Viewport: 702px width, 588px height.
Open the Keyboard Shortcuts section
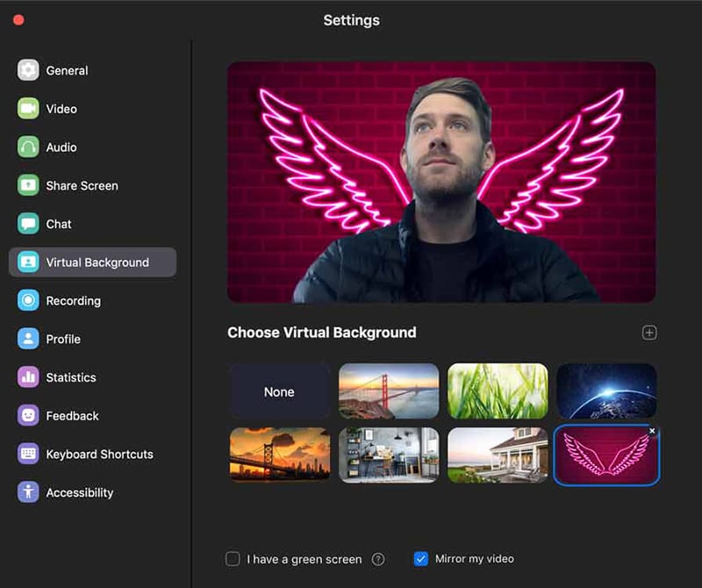pos(99,455)
